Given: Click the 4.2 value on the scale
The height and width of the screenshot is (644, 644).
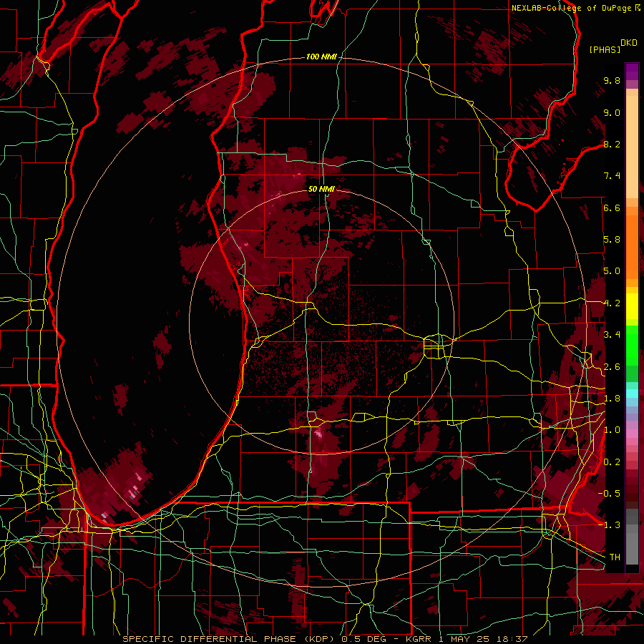Looking at the screenshot, I should (x=612, y=303).
